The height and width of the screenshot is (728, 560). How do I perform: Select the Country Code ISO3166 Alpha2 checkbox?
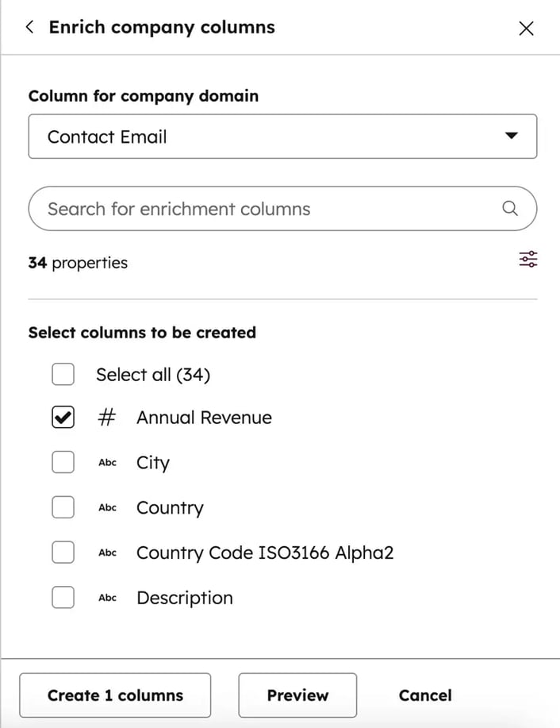coord(63,553)
